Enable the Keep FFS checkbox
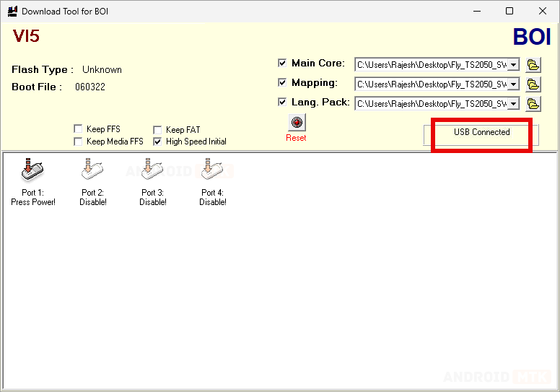This screenshot has width=560, height=392. click(x=78, y=130)
